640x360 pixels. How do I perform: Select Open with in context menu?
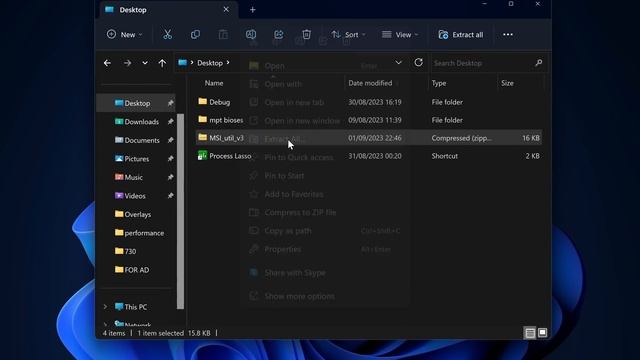point(283,84)
